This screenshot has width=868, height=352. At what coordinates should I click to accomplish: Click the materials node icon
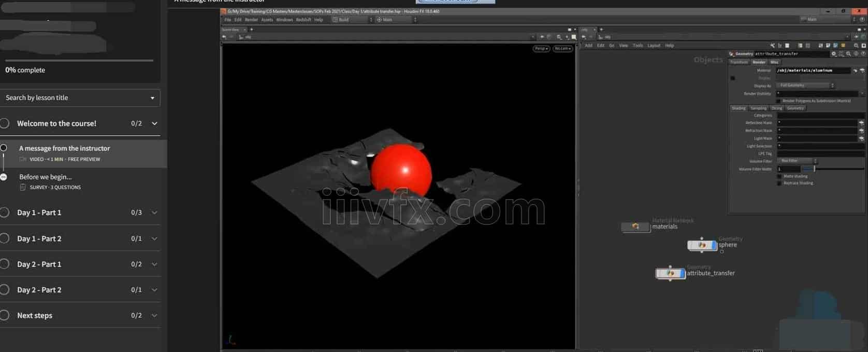tap(635, 227)
